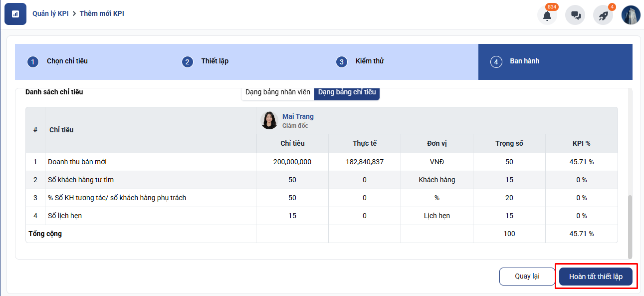Click Hoàn tất thiết lập button
This screenshot has width=644, height=296.
(596, 277)
